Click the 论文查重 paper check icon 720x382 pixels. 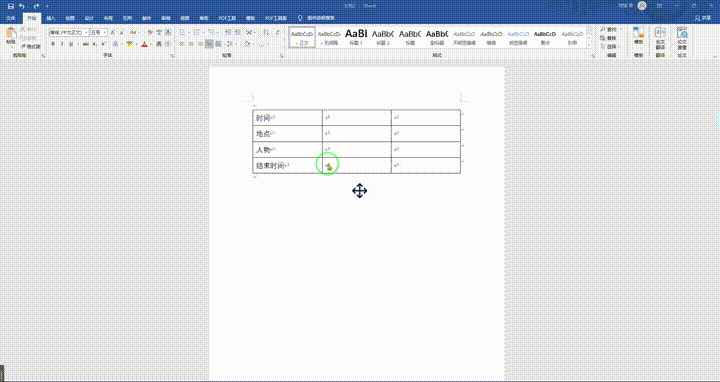[682, 39]
